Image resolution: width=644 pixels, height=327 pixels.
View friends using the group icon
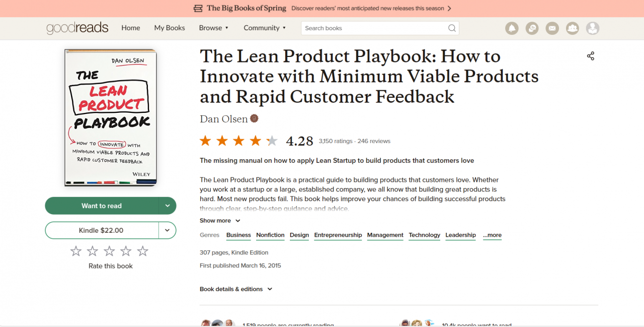572,28
